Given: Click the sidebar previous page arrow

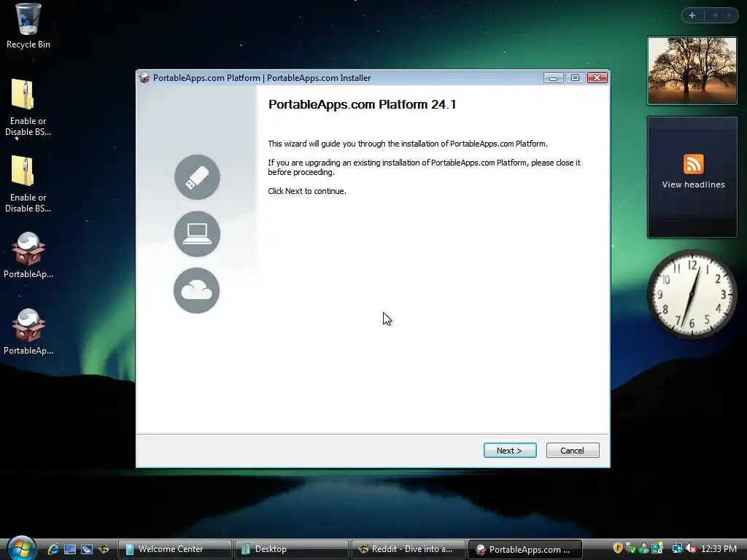Looking at the screenshot, I should (715, 15).
